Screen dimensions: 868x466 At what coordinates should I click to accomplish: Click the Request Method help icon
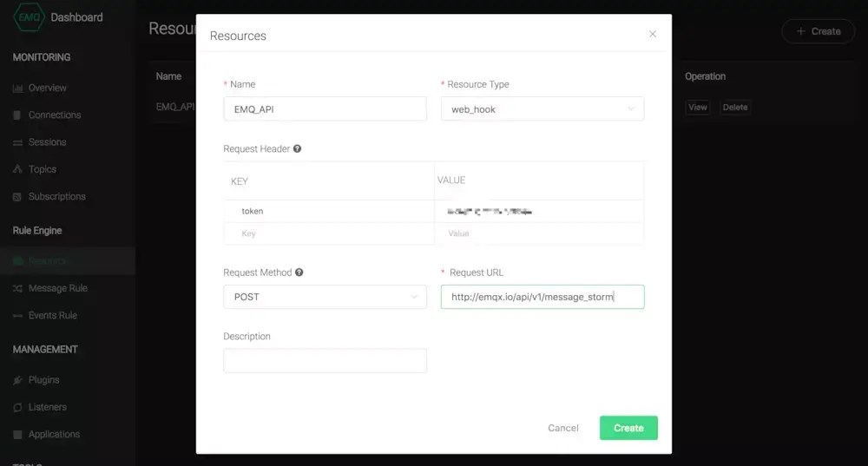pos(299,272)
